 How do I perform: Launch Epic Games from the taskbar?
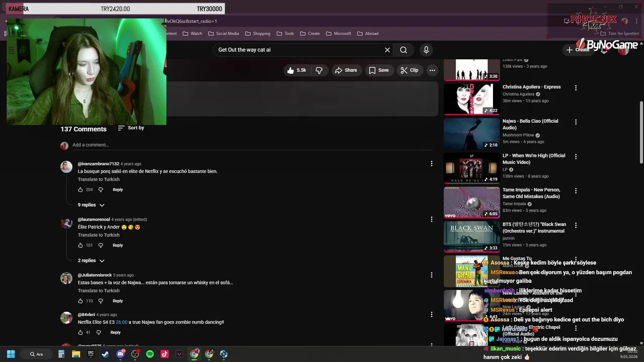91,354
